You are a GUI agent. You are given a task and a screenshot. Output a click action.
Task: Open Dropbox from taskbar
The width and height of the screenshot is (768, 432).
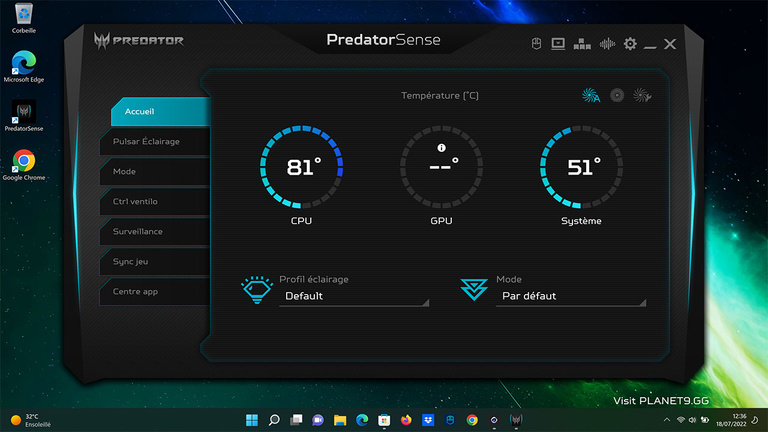(x=428, y=420)
